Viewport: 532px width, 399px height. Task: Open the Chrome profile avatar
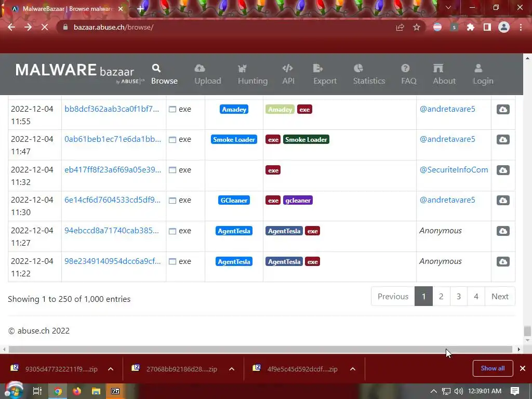pyautogui.click(x=504, y=27)
